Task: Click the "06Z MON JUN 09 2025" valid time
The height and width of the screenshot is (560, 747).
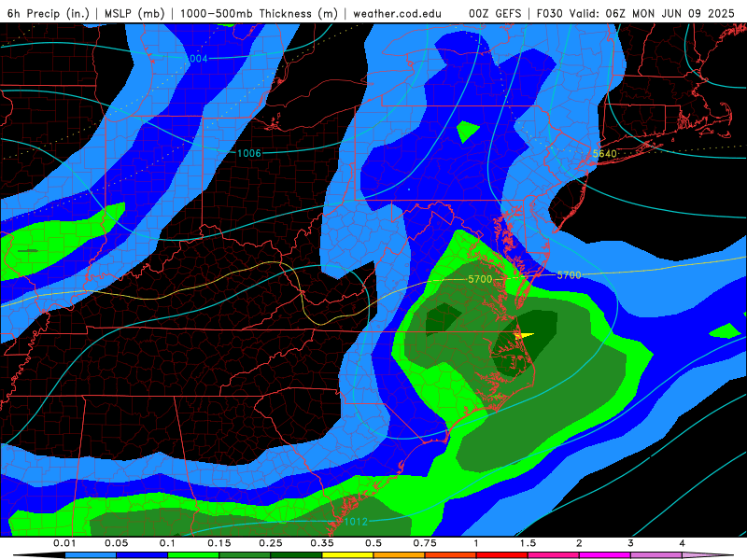Action: coord(669,13)
